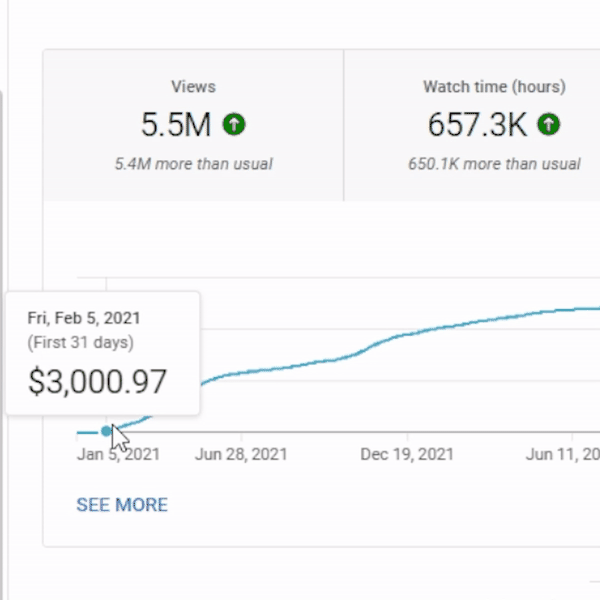Click the $3,000.97 amount in the tooltip
Screen dimensions: 600x600
pyautogui.click(x=97, y=381)
